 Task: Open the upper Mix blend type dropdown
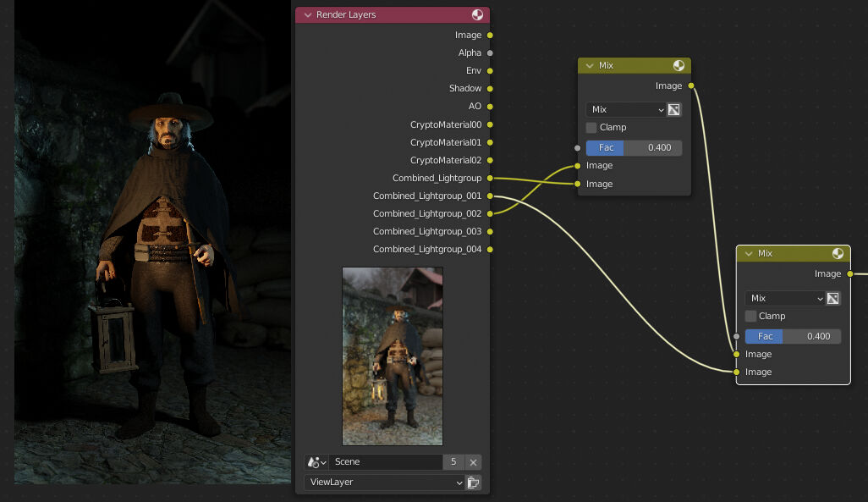pyautogui.click(x=625, y=110)
